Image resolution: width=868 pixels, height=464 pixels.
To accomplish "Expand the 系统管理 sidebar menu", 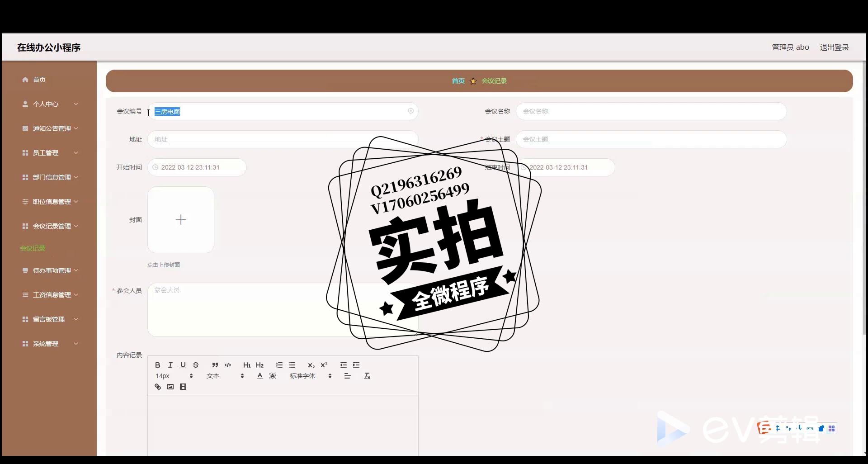I will (x=49, y=344).
